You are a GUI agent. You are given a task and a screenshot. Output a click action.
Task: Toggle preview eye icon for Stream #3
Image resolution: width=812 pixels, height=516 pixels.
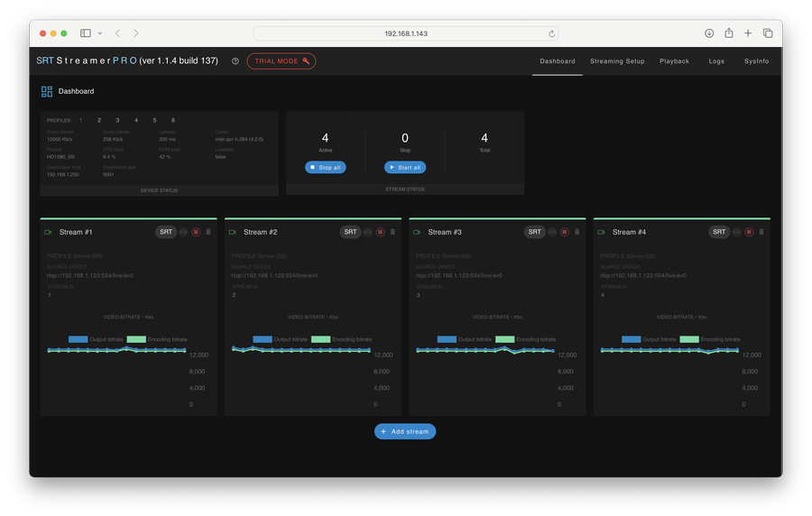552,232
